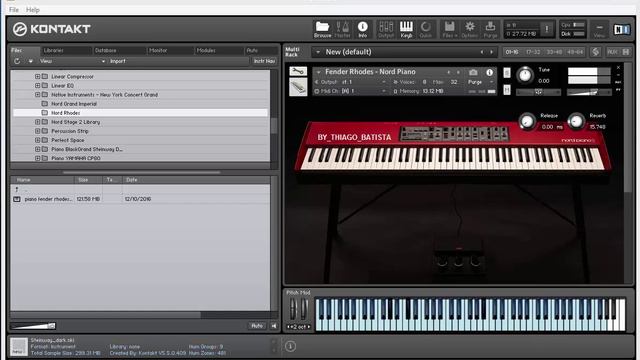Switch to the Monitor tab
640x360 pixels.
158,50
